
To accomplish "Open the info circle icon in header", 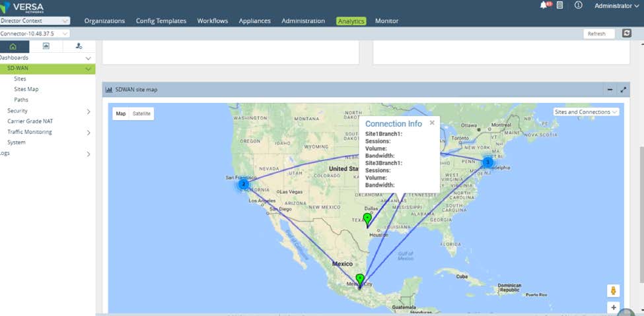I will tap(579, 5).
